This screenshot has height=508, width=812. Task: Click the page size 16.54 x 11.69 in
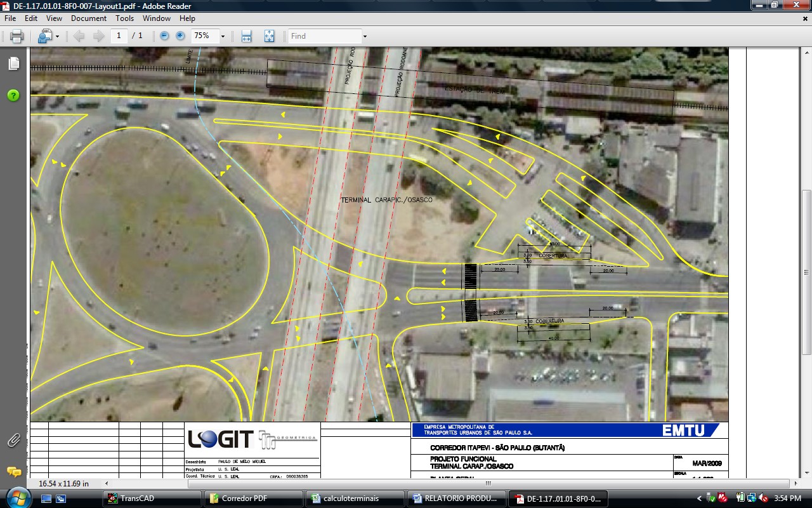tap(63, 483)
